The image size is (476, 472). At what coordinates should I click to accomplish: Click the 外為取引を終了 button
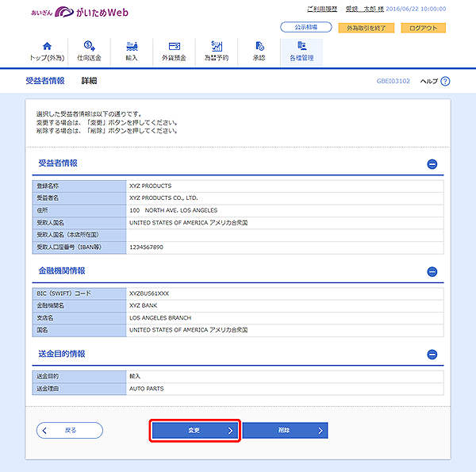coord(366,28)
